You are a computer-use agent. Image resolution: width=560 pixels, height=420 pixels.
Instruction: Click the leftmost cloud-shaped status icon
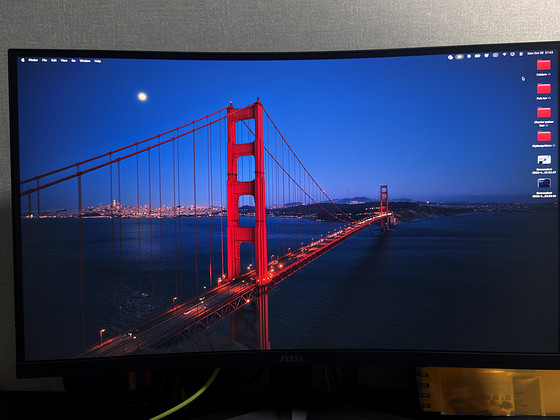click(x=451, y=57)
